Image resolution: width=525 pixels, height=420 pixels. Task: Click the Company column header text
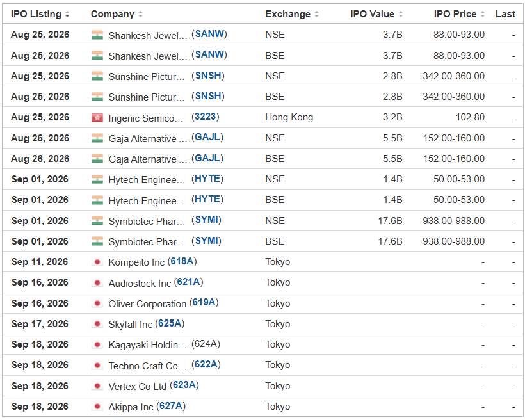[113, 14]
